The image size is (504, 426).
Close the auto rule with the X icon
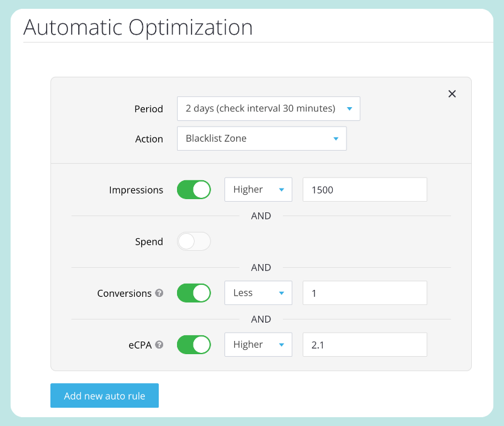pos(452,94)
